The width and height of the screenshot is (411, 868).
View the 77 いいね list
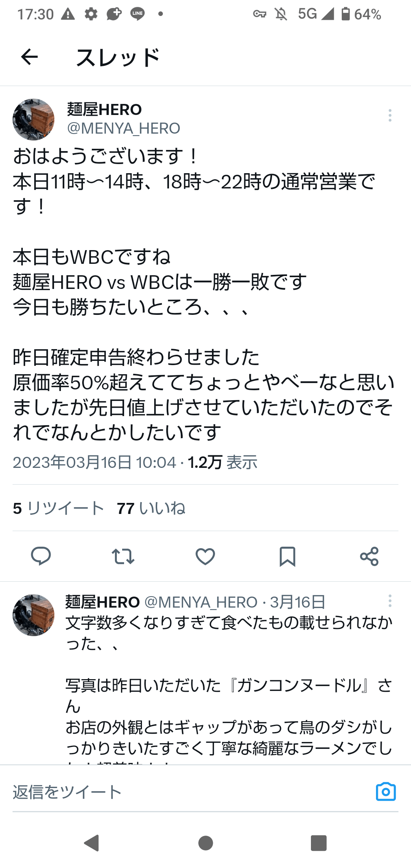151,508
